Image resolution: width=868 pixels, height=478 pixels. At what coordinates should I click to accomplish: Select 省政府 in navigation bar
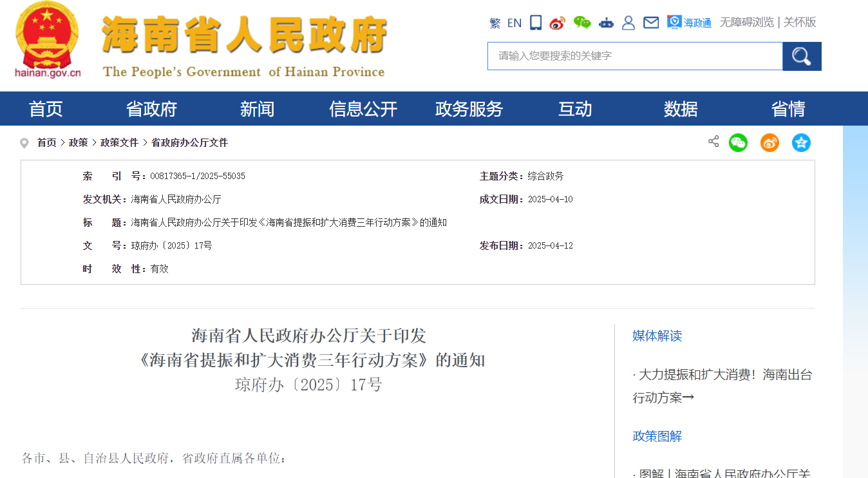(151, 109)
